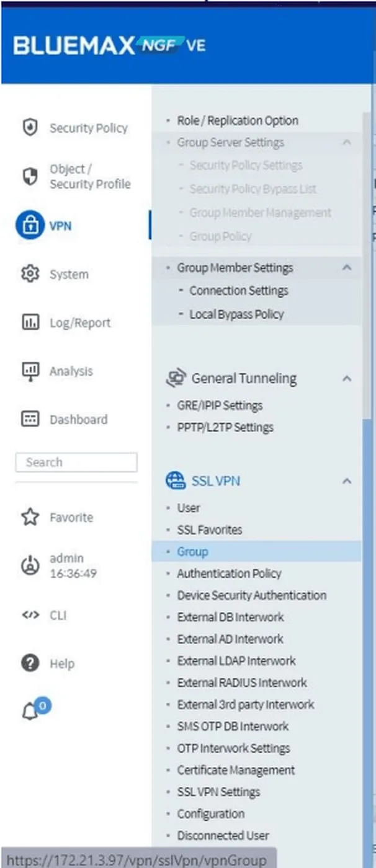Open SMS OTP DB Interwork
Screen dimensions: 376x868
click(233, 727)
